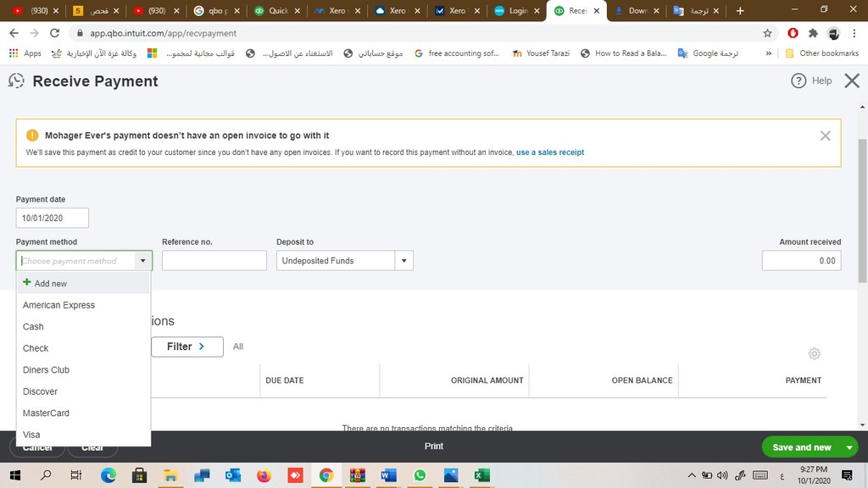Select American Express payment method
The image size is (868, 488).
[x=84, y=305]
